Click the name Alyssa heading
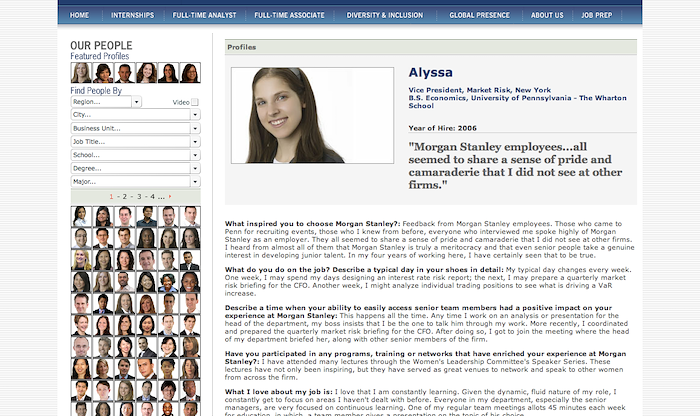 430,72
